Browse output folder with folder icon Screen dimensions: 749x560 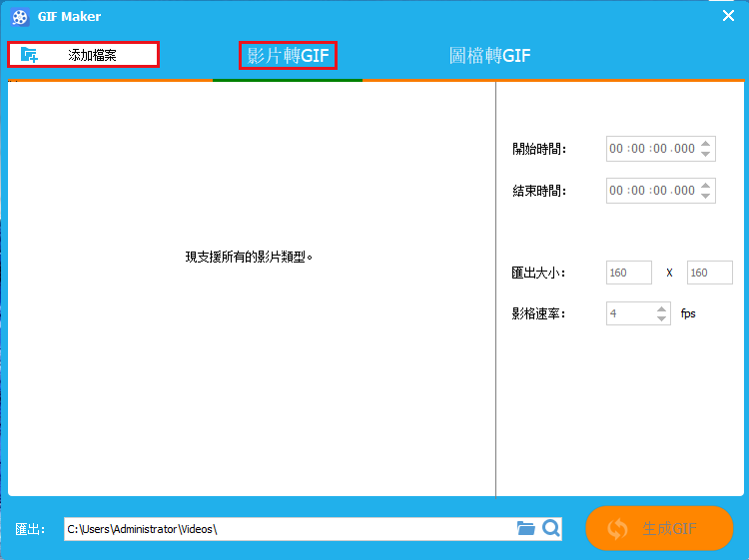click(x=525, y=528)
